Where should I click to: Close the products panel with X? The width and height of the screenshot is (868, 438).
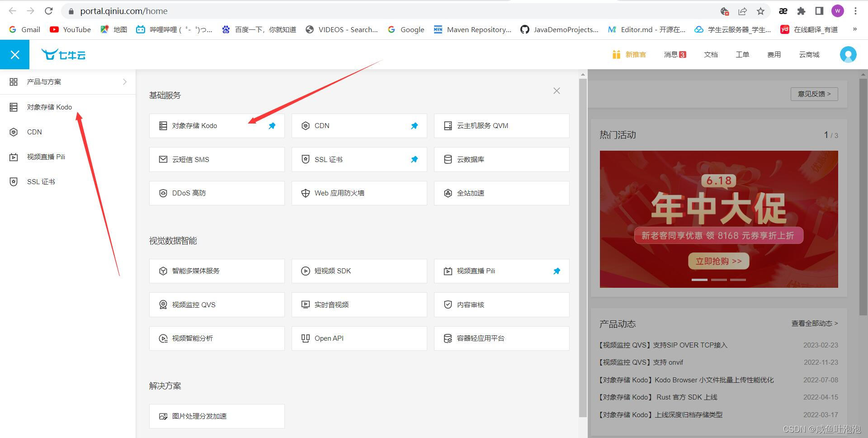coord(557,91)
